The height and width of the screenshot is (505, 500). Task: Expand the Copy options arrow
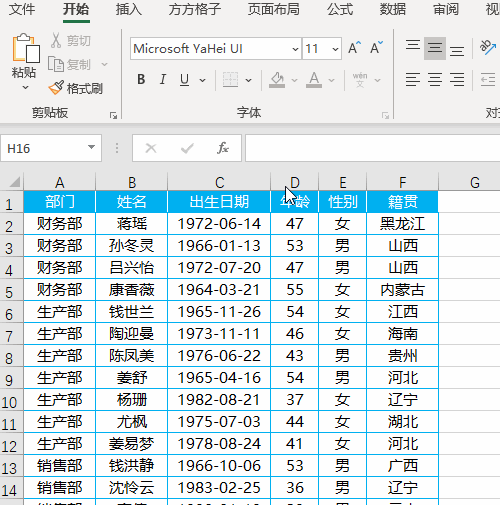[104, 64]
